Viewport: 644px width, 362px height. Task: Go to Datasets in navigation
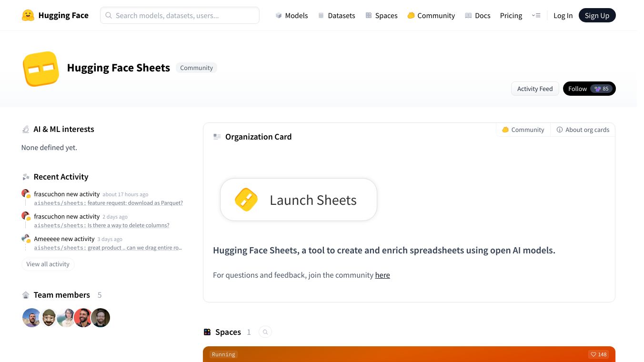click(336, 15)
